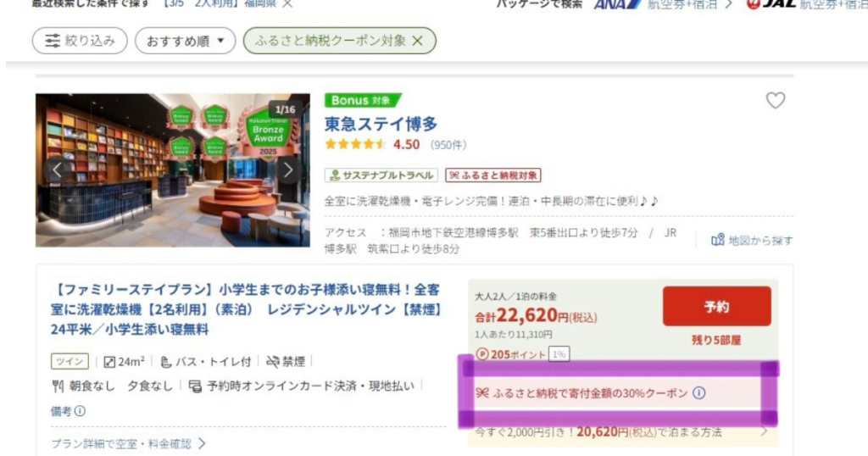Open the おすすめ順 sort dropdown
The width and height of the screenshot is (868, 456).
tap(186, 41)
